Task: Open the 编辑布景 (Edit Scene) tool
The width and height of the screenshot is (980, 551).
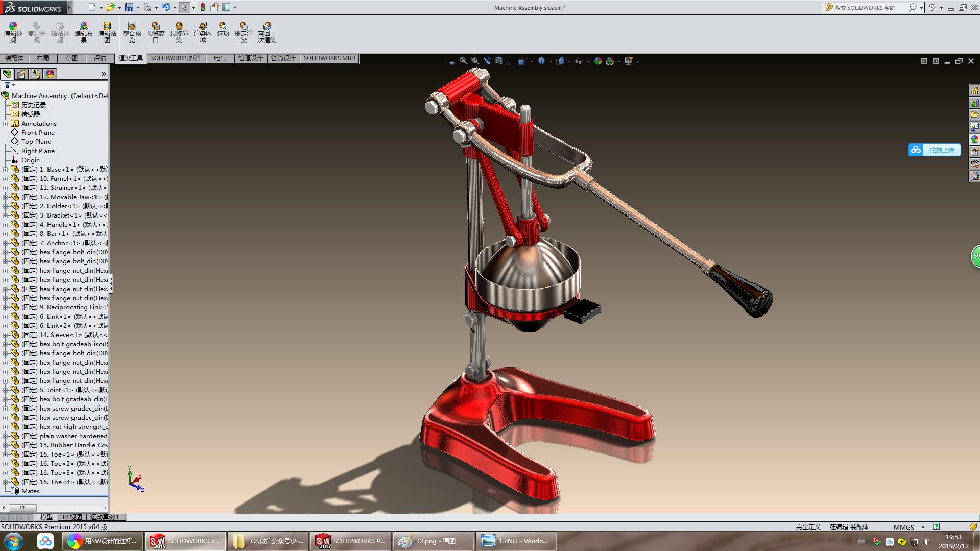Action: 83,32
